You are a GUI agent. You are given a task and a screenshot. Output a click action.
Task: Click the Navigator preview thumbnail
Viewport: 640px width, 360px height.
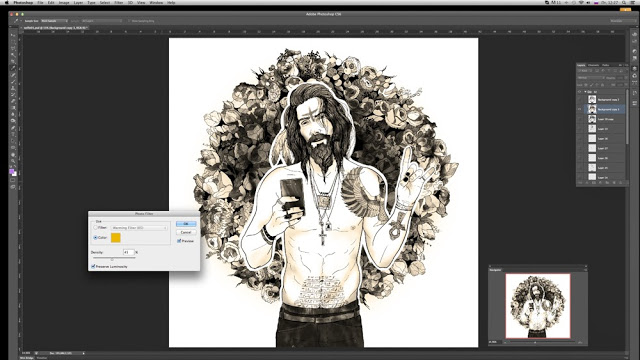pos(538,306)
